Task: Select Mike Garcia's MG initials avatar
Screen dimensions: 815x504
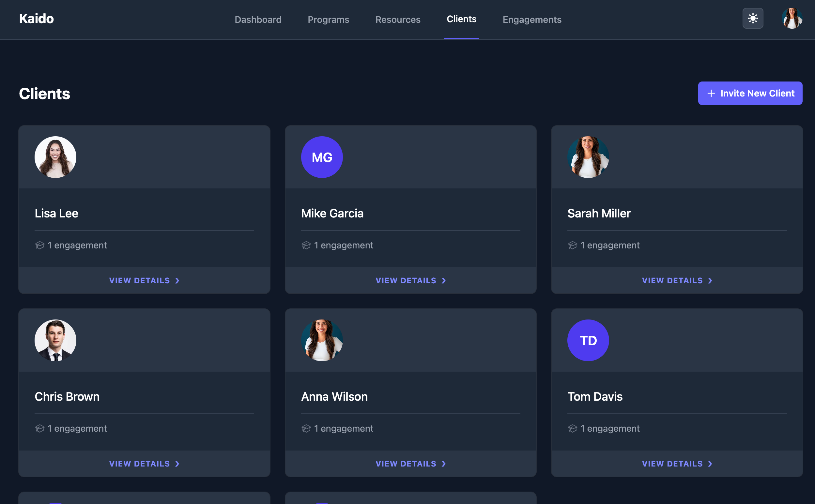Action: click(x=322, y=157)
